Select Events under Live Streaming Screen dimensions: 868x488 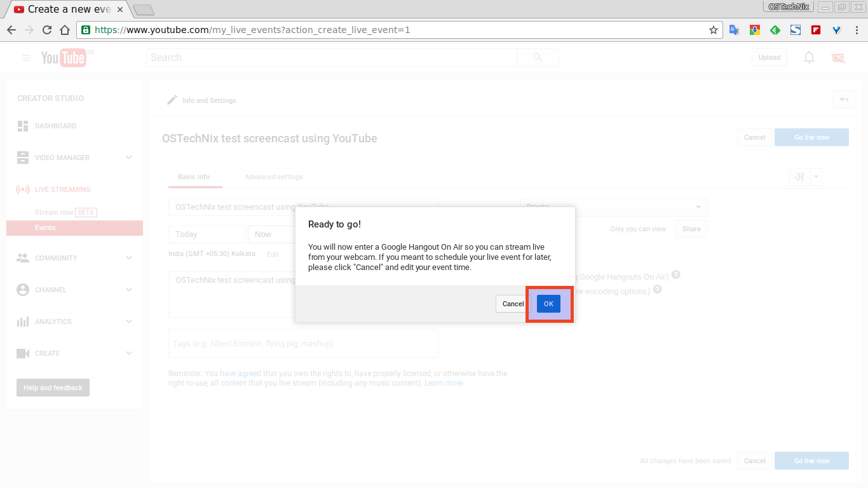pos(74,228)
